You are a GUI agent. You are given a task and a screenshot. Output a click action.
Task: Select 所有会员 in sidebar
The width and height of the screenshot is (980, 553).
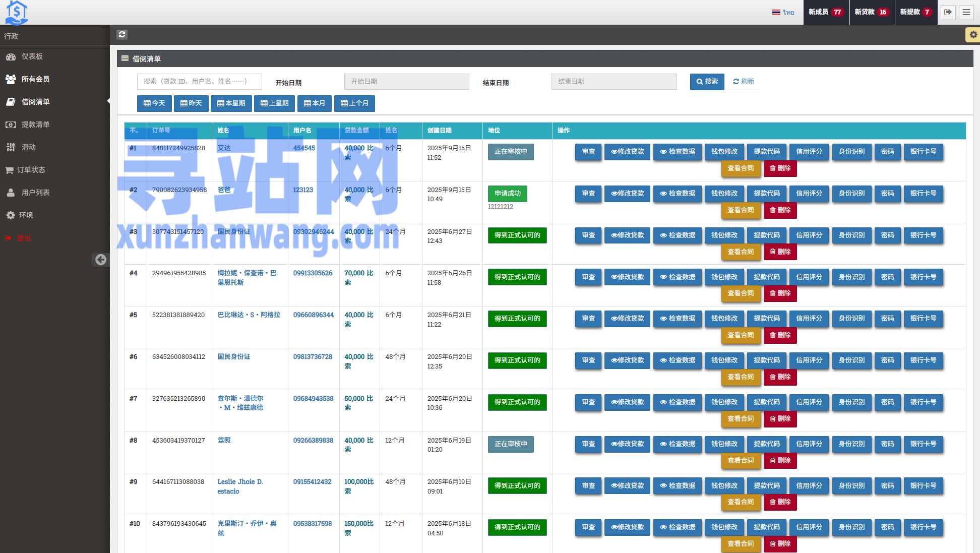coord(35,79)
